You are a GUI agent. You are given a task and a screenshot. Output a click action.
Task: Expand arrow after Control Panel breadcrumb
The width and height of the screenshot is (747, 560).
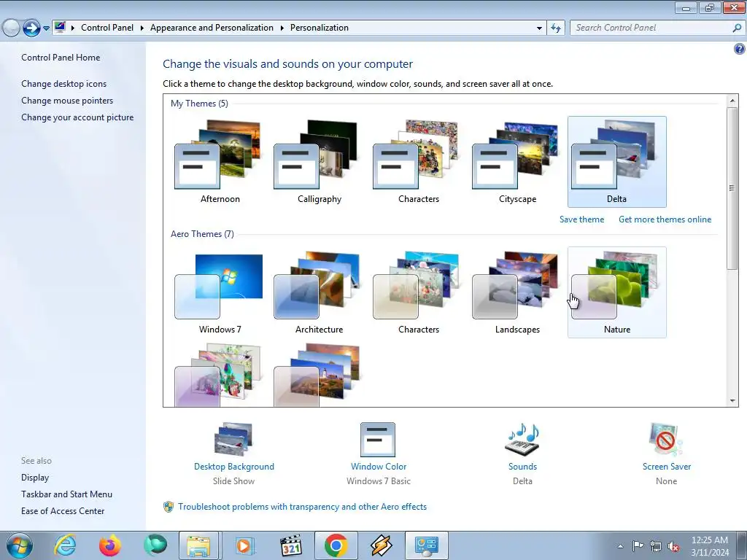(x=142, y=28)
